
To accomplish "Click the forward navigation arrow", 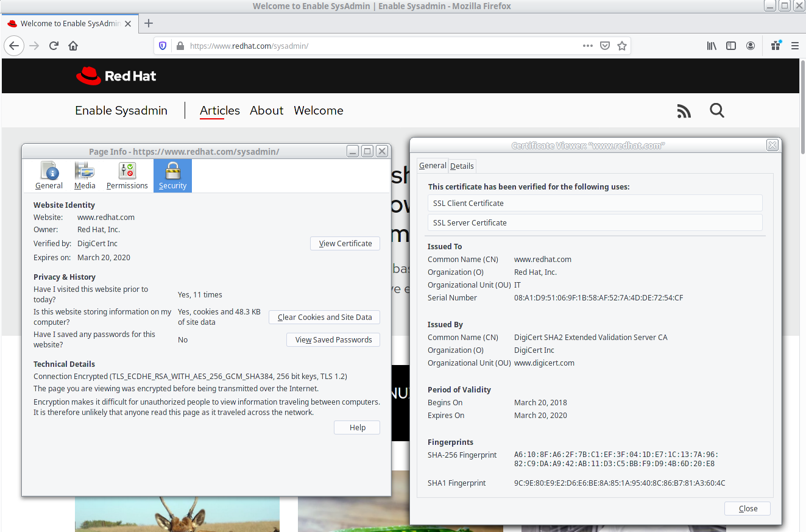I will 34,46.
